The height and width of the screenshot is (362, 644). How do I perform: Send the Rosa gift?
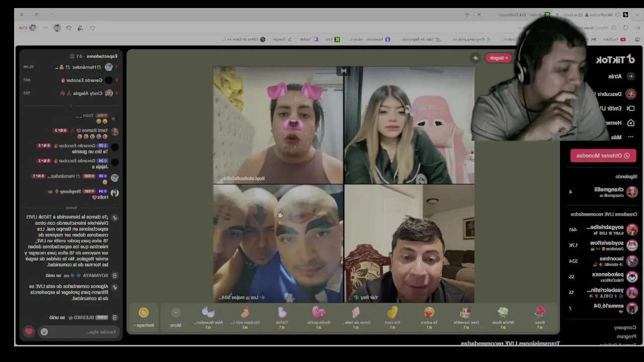coord(540,318)
